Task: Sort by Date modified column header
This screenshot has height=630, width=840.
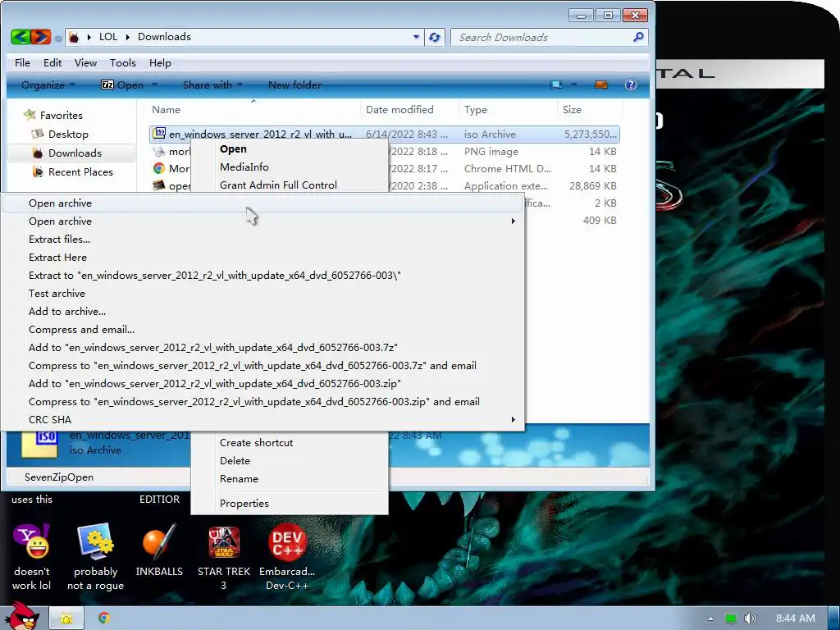Action: tap(409, 109)
